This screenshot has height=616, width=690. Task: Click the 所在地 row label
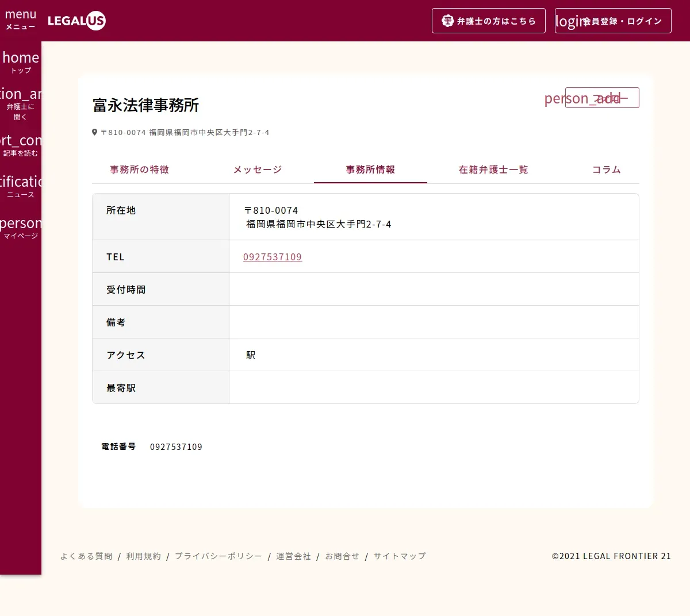click(121, 210)
